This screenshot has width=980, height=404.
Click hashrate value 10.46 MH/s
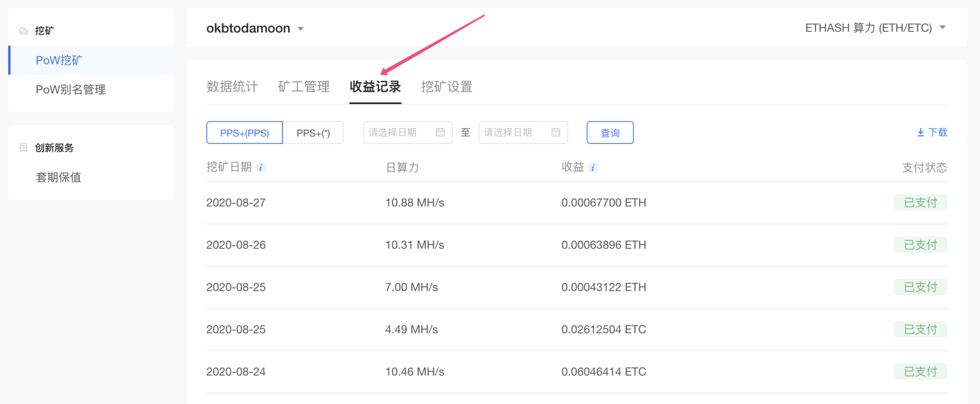[x=414, y=372]
